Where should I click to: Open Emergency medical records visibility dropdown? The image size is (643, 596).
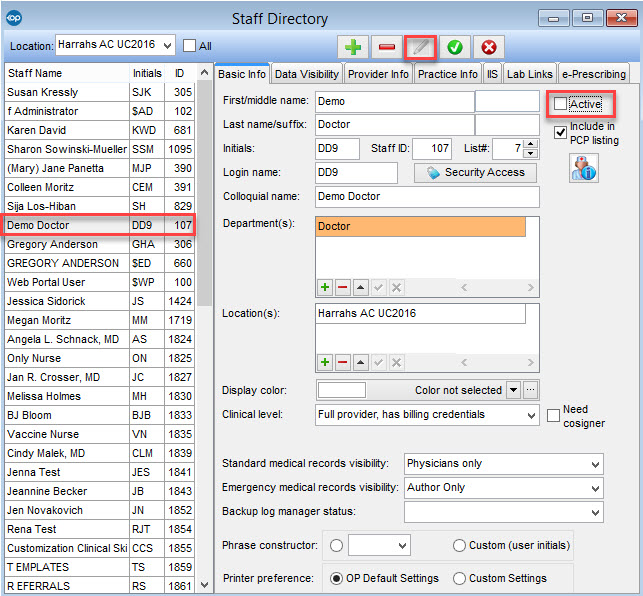595,488
